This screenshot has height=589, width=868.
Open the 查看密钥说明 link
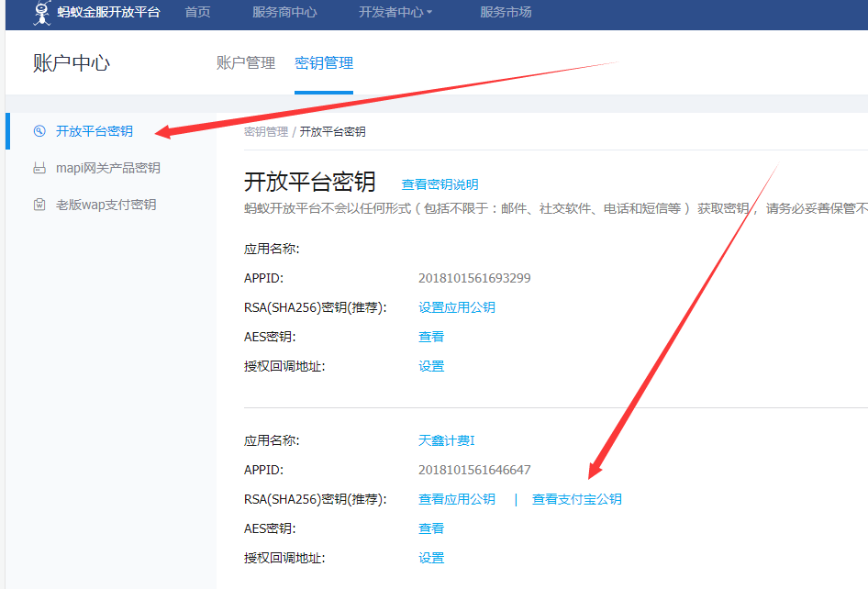[440, 184]
